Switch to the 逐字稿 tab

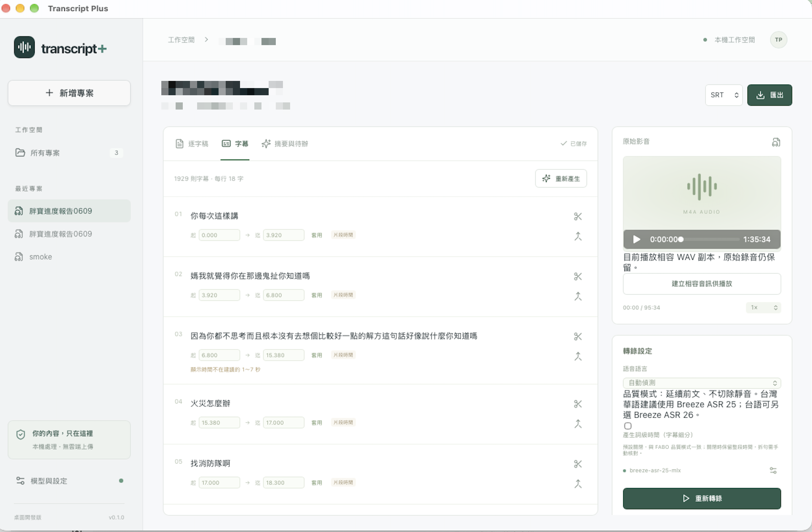[x=192, y=144]
